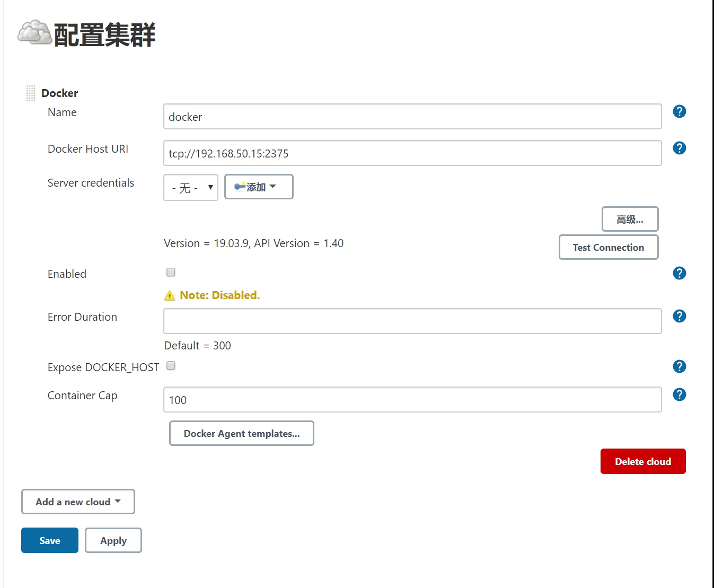Click the warning icon next to Note: Disabled
The width and height of the screenshot is (714, 588).
(x=170, y=295)
